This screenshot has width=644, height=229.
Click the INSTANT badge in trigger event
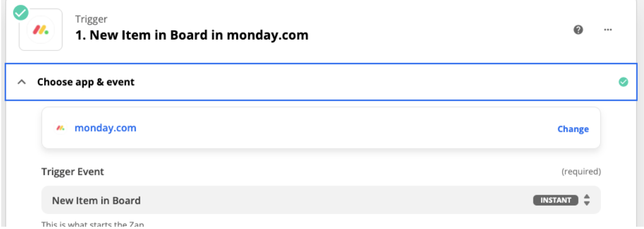coord(556,200)
